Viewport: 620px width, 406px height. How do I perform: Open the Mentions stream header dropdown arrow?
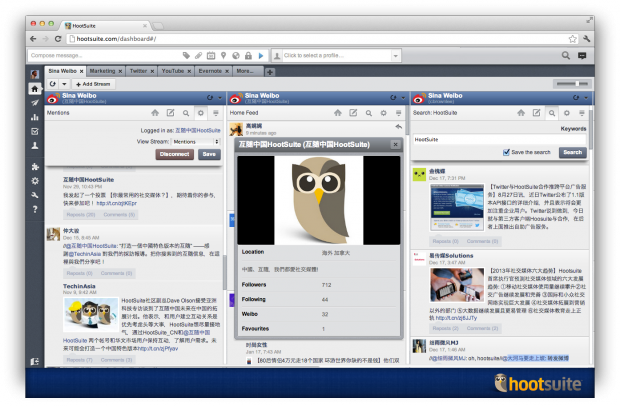220,98
